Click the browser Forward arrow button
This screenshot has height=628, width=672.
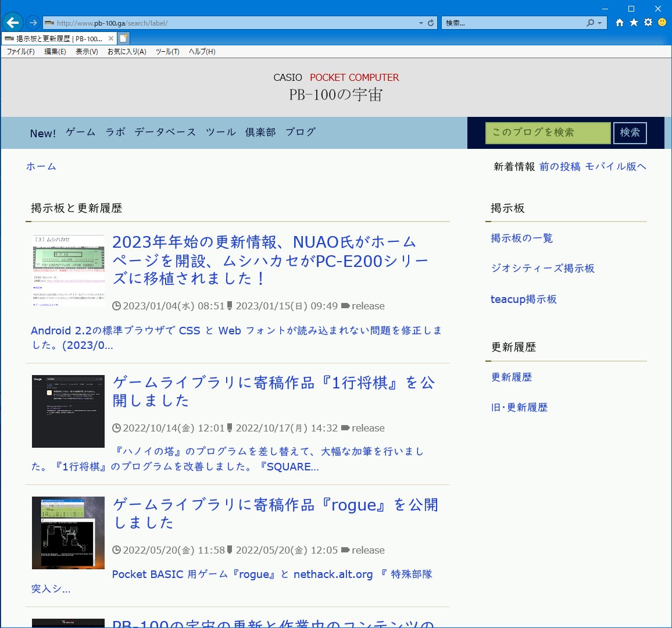tap(33, 23)
